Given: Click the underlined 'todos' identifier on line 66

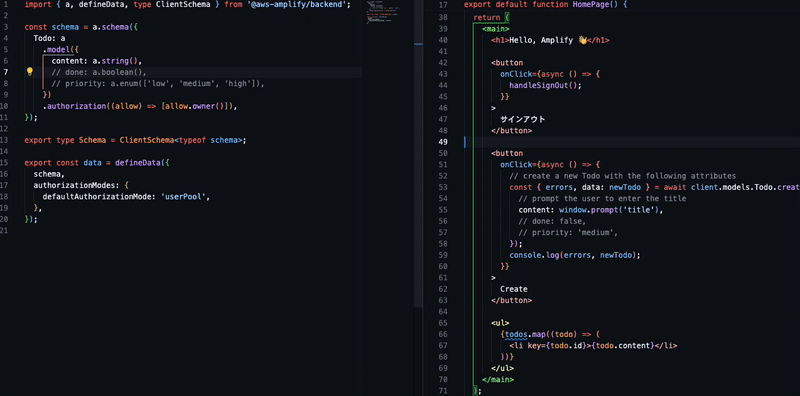Looking at the screenshot, I should point(516,334).
